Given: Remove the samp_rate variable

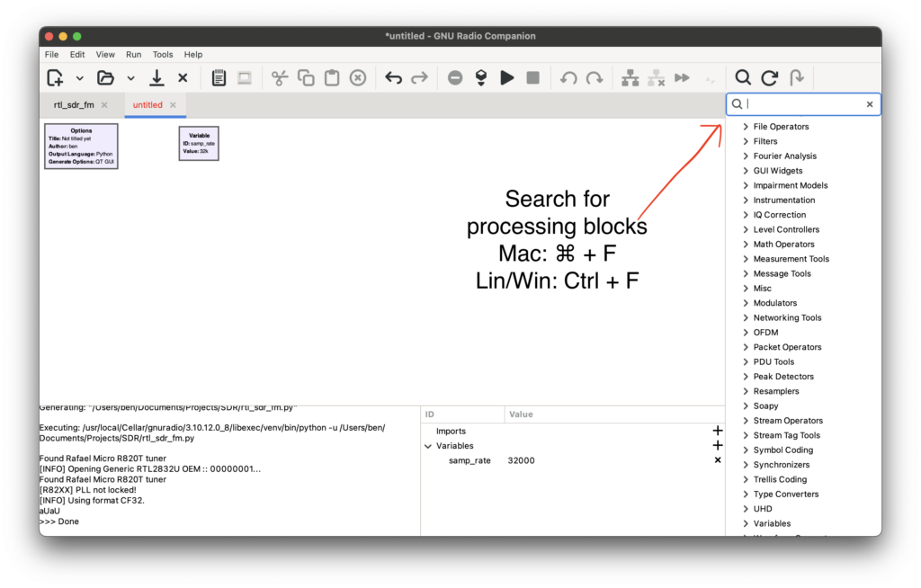Looking at the screenshot, I should [717, 460].
